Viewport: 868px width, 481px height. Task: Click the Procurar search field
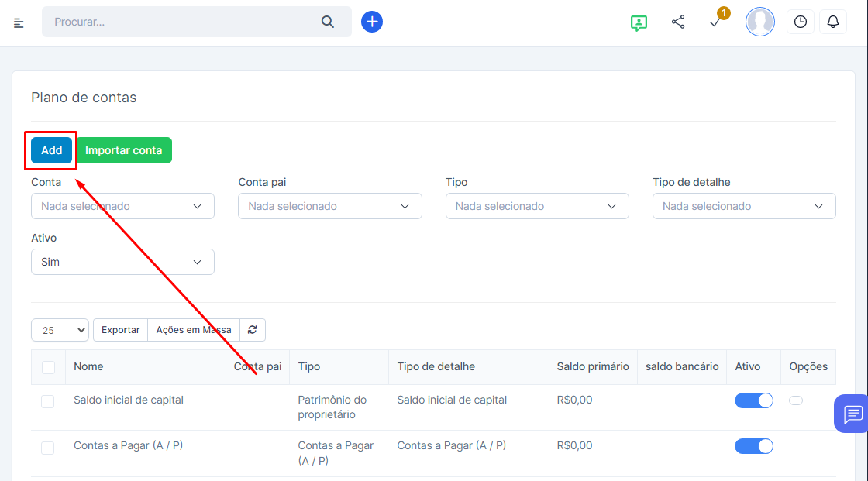coord(182,22)
